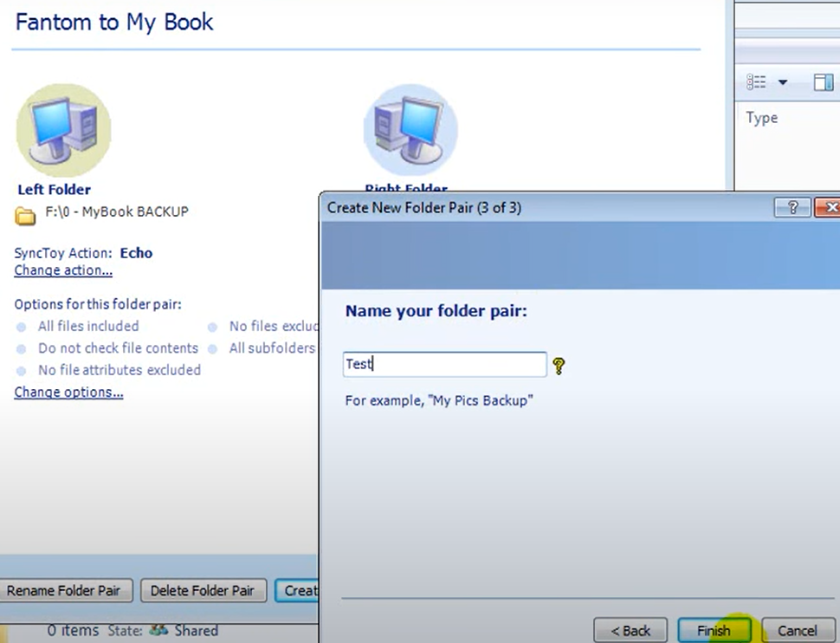Screen dimensions: 840x643
Task: Click the Shared state icon in the status bar
Action: pos(158,630)
